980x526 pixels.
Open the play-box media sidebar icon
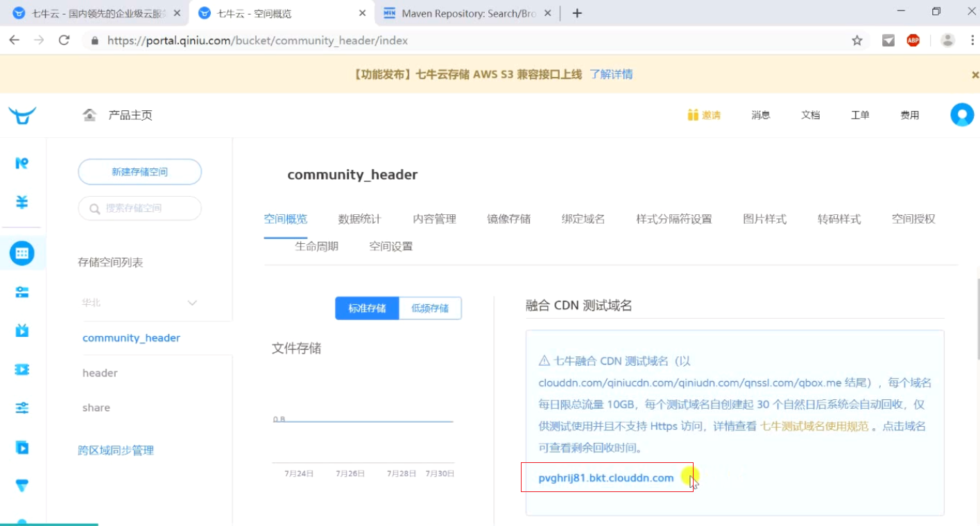[22, 448]
